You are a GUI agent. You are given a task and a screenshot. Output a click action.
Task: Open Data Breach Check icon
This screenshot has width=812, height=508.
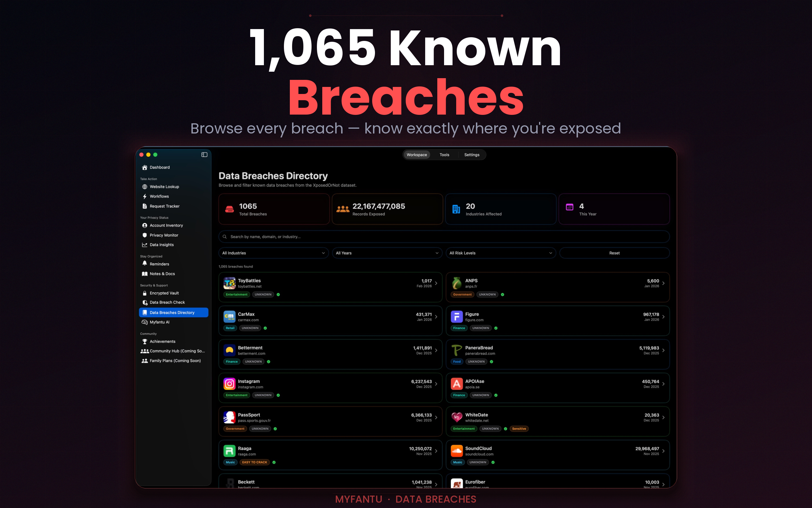tap(145, 303)
